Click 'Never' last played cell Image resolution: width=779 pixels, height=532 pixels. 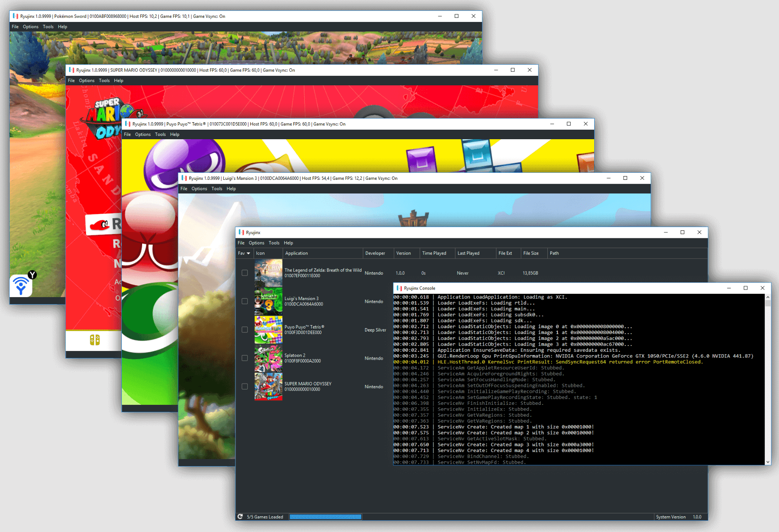[462, 273]
